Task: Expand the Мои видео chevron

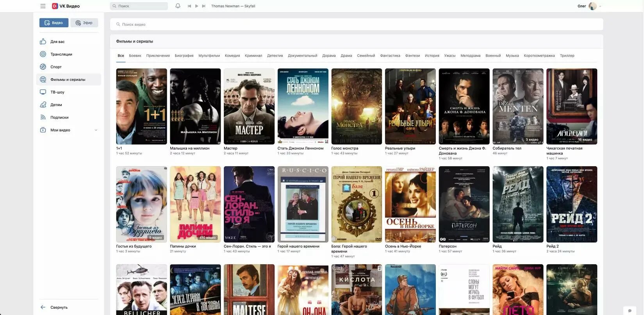Action: pyautogui.click(x=96, y=130)
